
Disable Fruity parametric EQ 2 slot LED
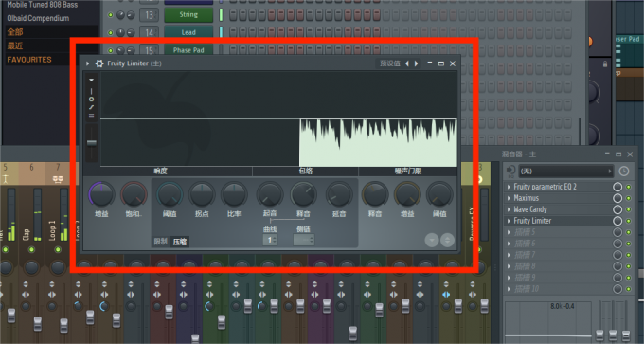[x=629, y=187]
